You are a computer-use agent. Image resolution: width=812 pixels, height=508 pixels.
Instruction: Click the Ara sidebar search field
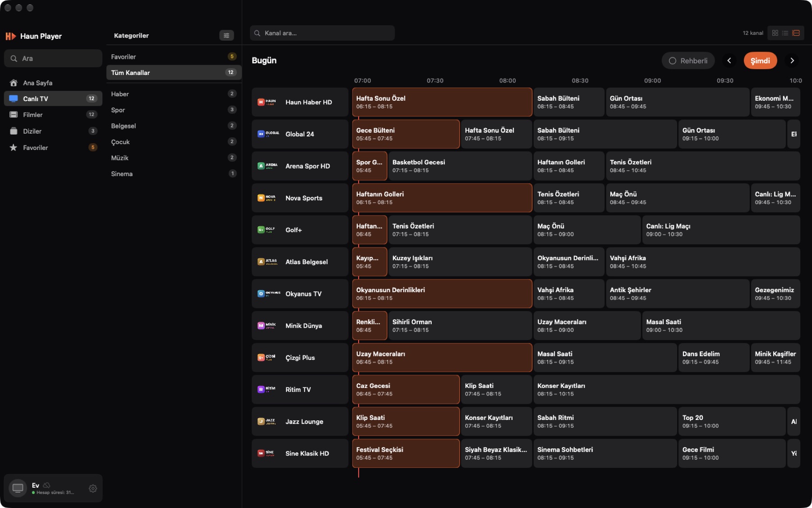point(53,58)
